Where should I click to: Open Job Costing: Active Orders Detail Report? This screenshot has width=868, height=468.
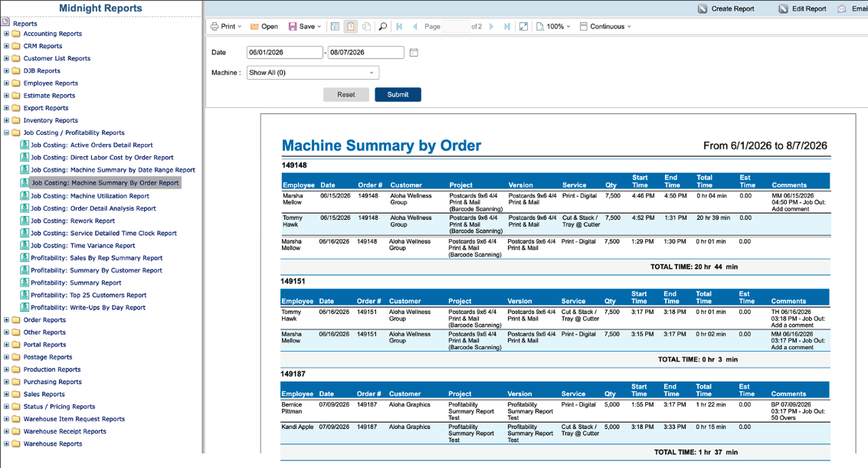click(91, 145)
